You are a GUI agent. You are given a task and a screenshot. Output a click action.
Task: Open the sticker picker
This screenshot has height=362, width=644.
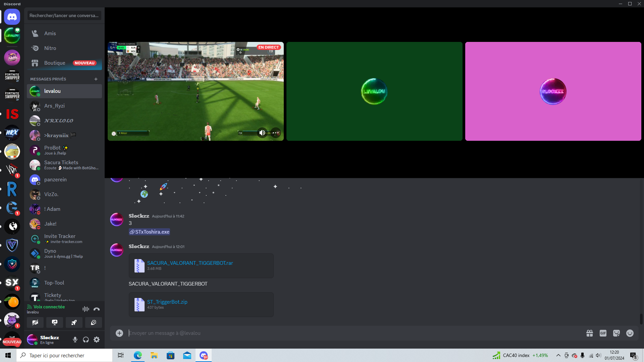(616, 333)
